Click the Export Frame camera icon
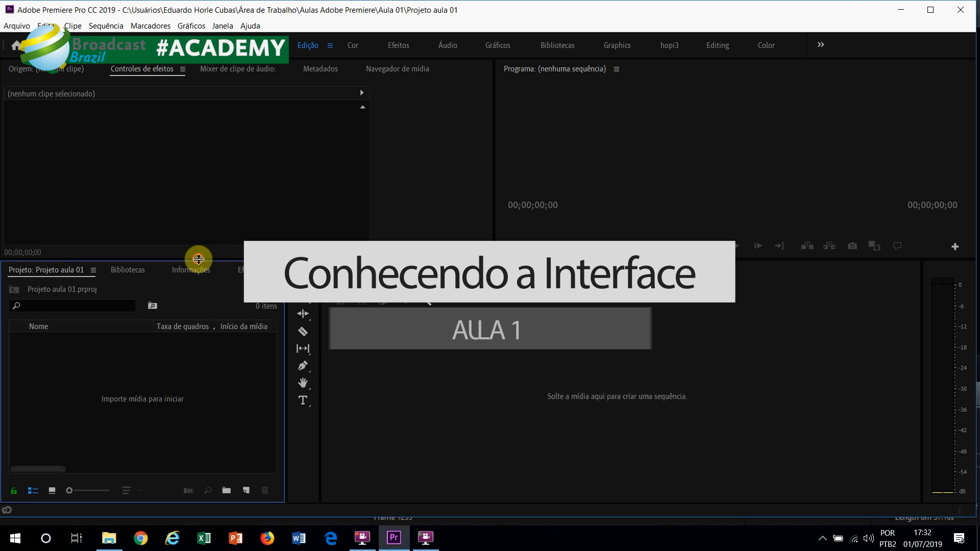This screenshot has width=980, height=551. 852,246
